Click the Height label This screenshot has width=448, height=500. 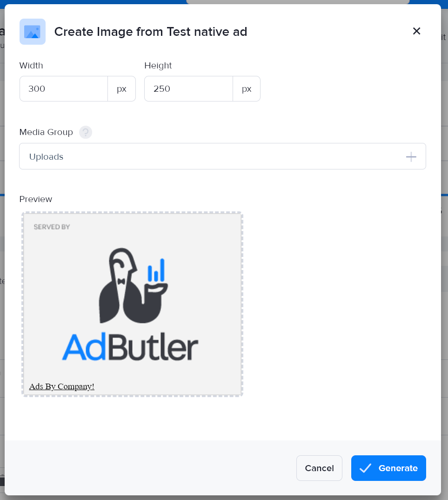point(158,66)
